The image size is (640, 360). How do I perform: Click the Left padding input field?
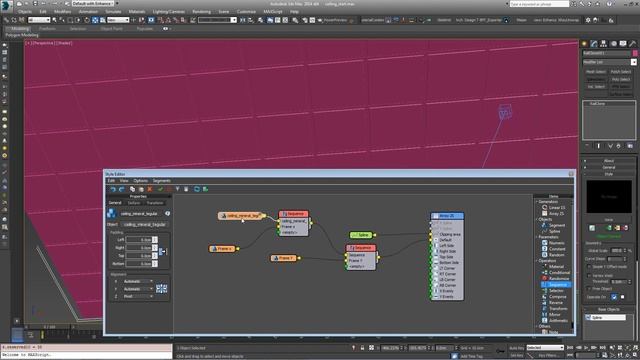(139, 240)
